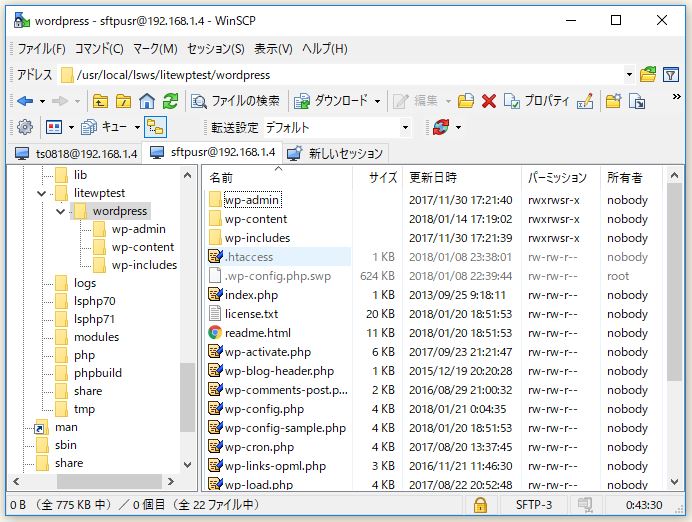The width and height of the screenshot is (692, 522).
Task: Click the rename icon
Action: click(585, 101)
